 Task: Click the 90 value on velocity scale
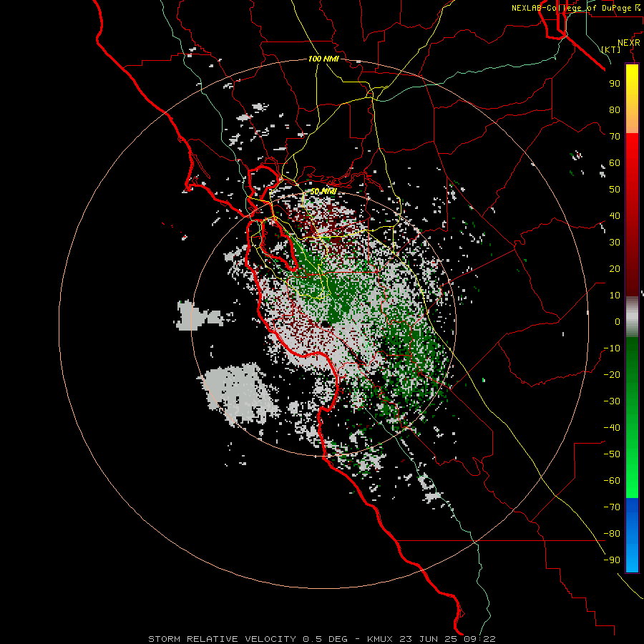[x=615, y=84]
